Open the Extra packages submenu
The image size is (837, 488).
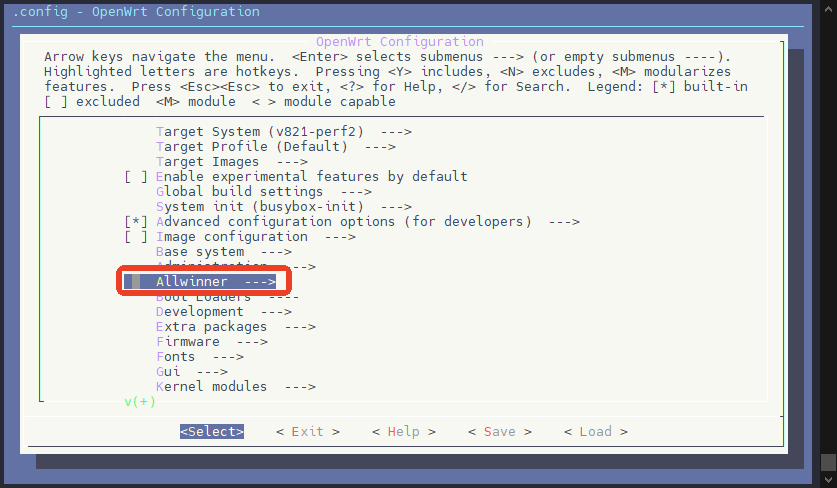coord(235,326)
